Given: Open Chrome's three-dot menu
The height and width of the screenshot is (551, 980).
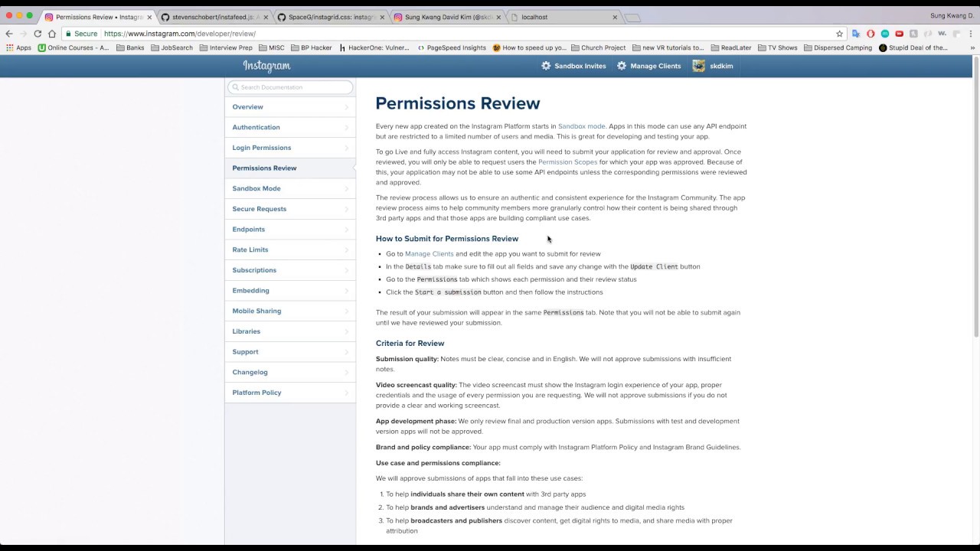Looking at the screenshot, I should tap(970, 34).
